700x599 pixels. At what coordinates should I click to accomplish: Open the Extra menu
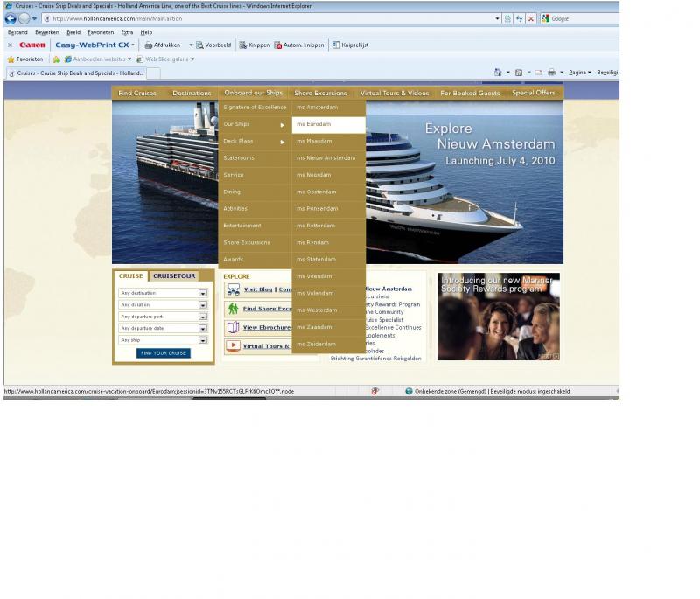[x=127, y=32]
